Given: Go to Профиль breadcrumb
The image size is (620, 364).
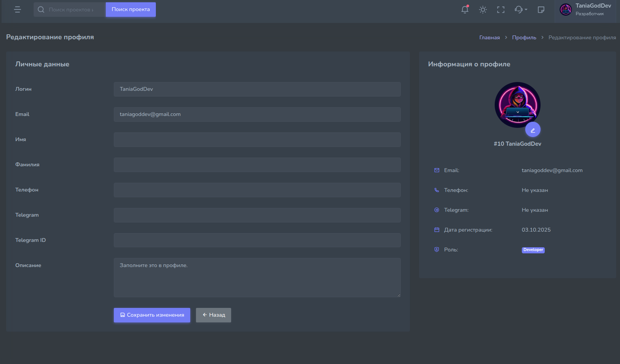Looking at the screenshot, I should tap(524, 37).
